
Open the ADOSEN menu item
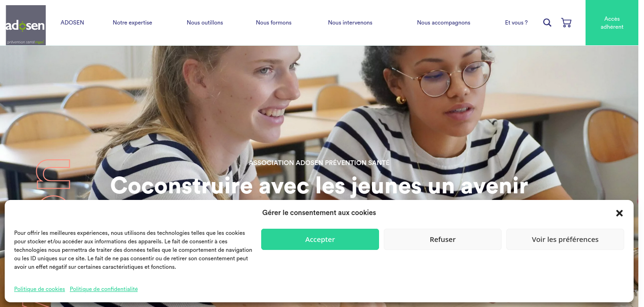(72, 23)
